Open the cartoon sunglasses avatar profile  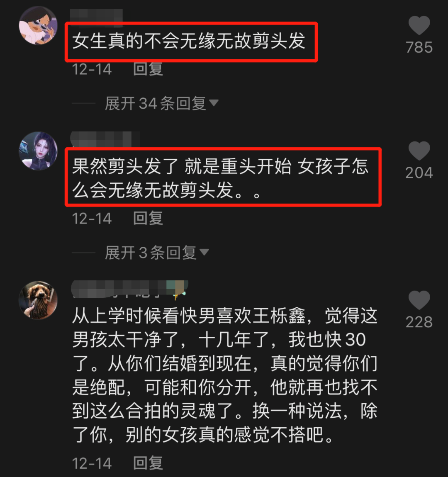click(x=38, y=26)
